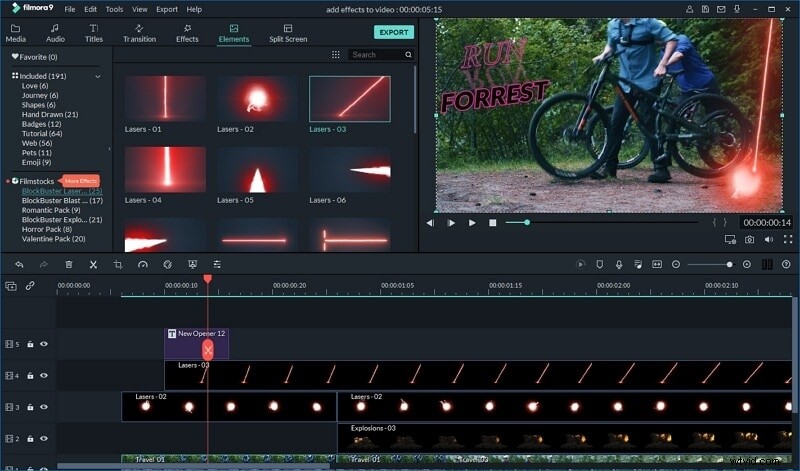This screenshot has width=800, height=471.
Task: Open the Tools menu
Action: [114, 9]
